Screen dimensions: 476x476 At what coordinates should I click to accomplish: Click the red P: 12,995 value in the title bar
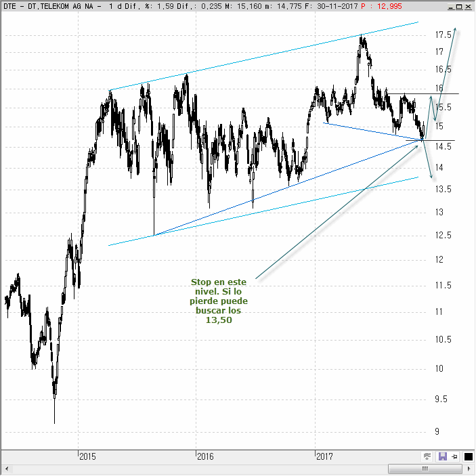click(381, 6)
